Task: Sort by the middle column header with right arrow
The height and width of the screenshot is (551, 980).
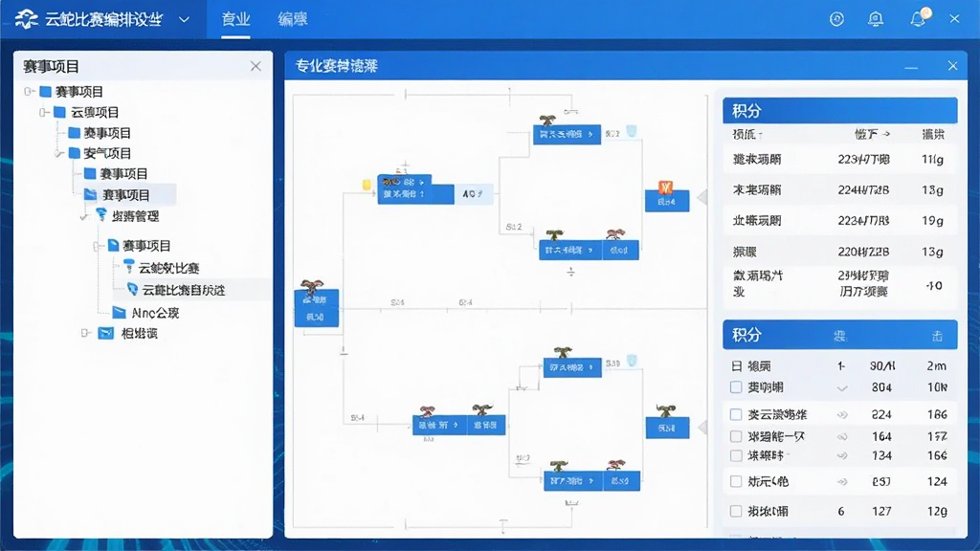Action: (872, 134)
